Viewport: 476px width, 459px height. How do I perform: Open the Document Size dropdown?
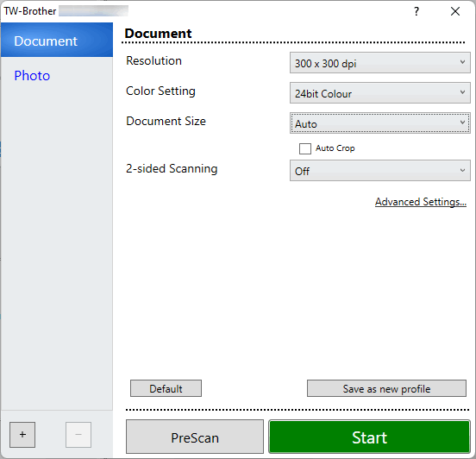380,123
